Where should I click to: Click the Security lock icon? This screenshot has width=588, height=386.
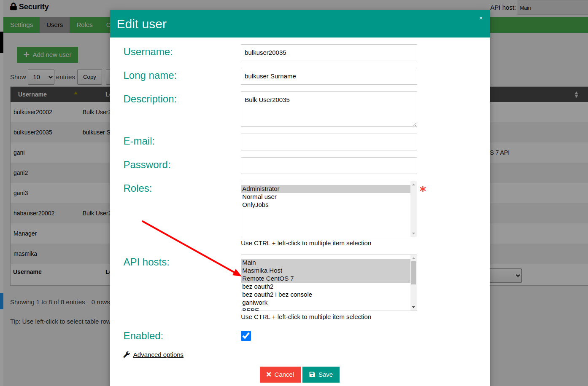click(x=13, y=6)
